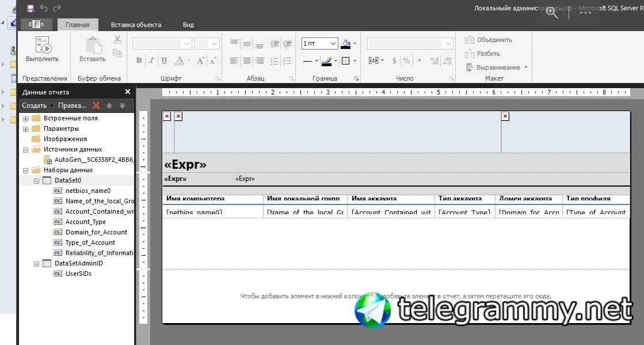Click the Save icon in title bar

point(31,8)
